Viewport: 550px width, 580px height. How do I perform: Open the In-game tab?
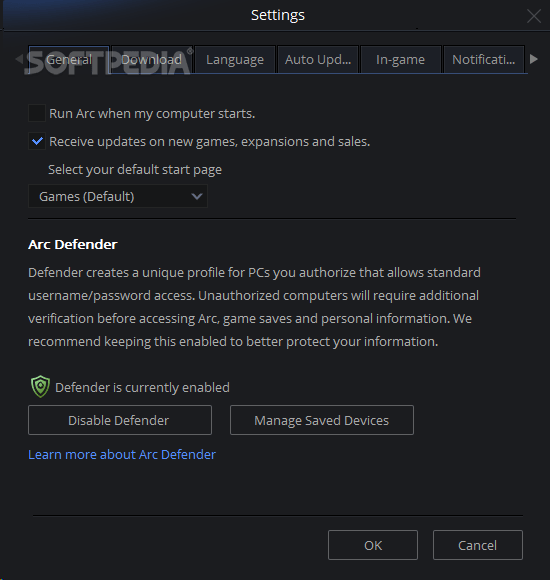pos(401,60)
